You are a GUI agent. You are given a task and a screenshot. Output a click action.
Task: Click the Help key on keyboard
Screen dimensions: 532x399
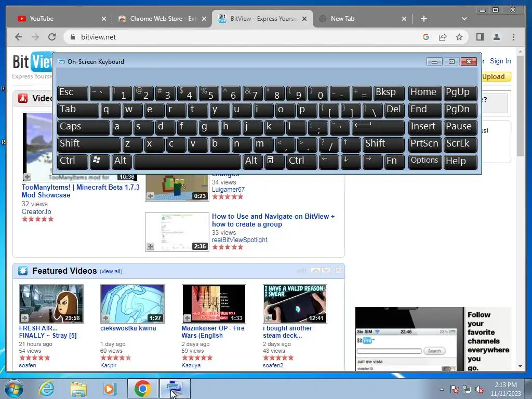[460, 162]
